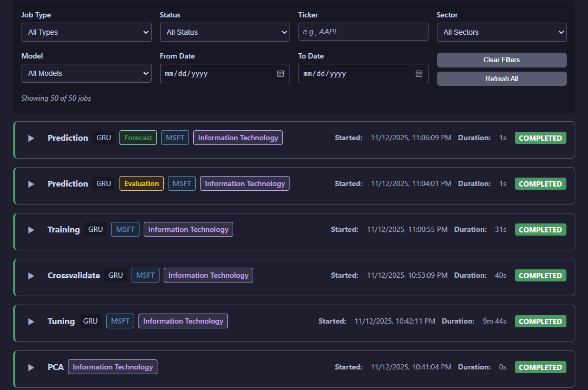Click GRU tag in Evaluation row
Image resolution: width=588 pixels, height=390 pixels.
104,183
